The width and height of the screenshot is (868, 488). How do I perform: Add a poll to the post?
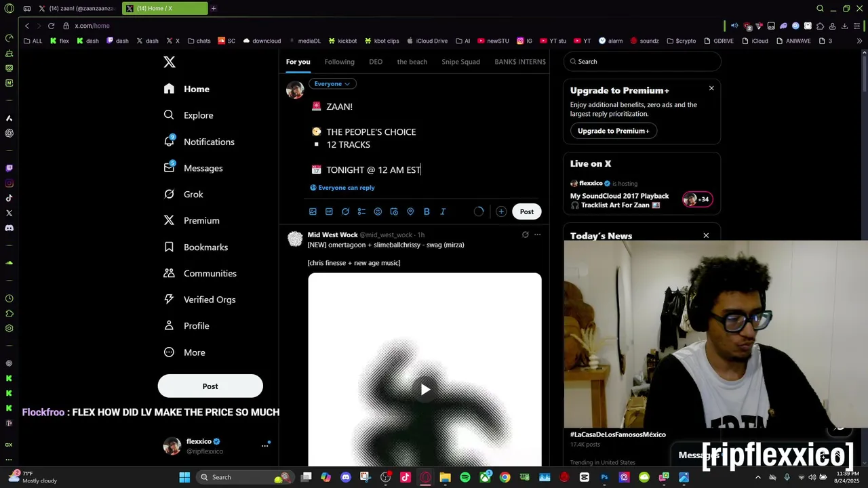[361, 211]
